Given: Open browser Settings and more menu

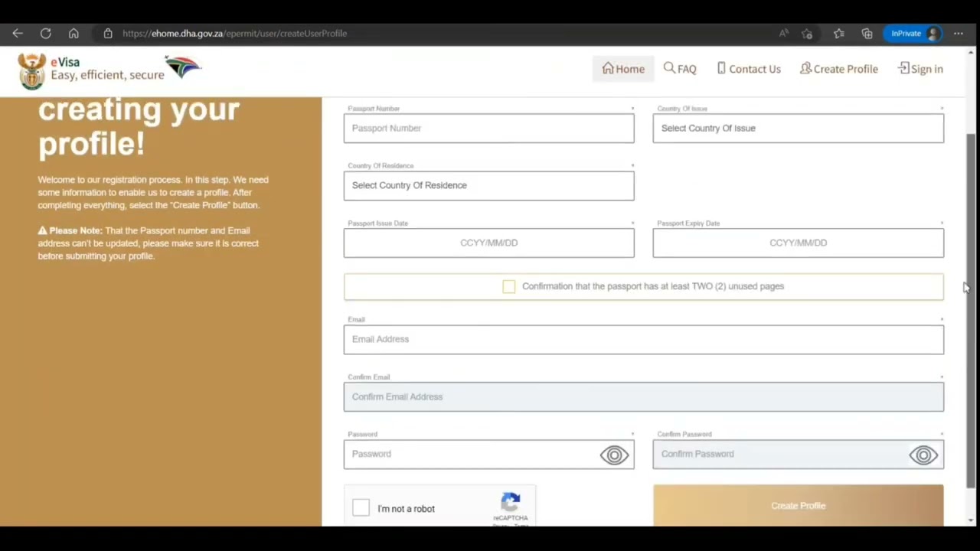Looking at the screenshot, I should tap(959, 34).
